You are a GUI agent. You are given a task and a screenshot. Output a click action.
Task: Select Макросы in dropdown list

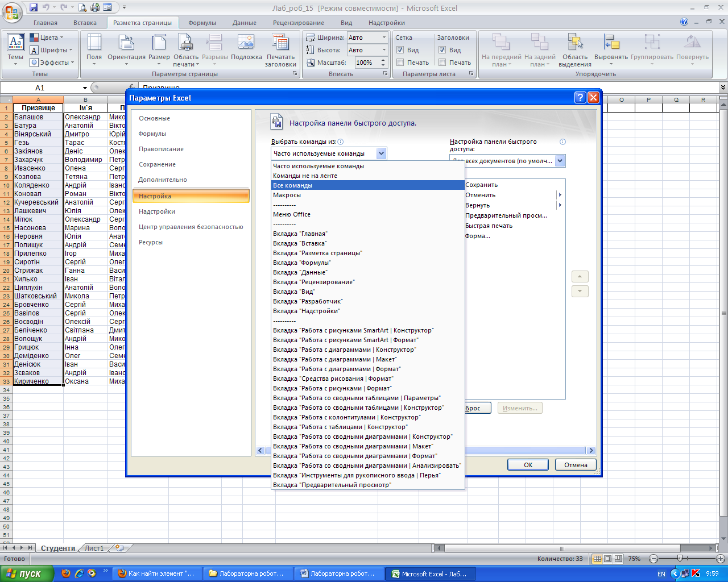pyautogui.click(x=368, y=195)
